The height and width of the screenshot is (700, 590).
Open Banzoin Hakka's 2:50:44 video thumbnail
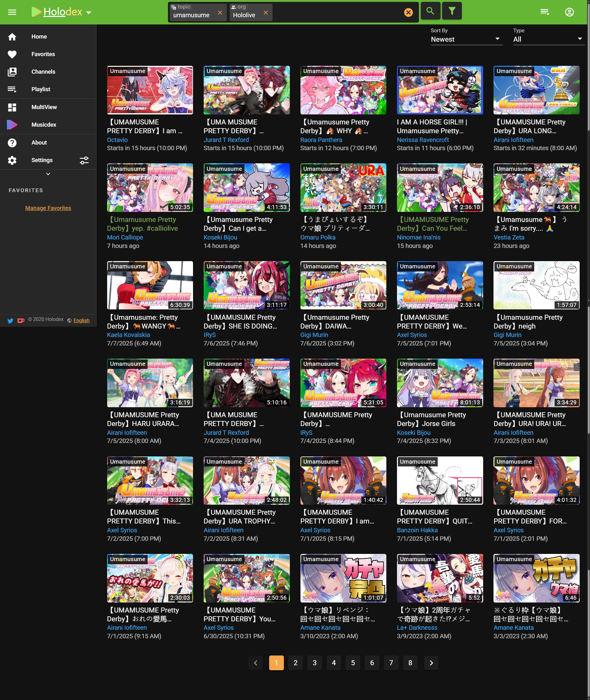click(440, 481)
